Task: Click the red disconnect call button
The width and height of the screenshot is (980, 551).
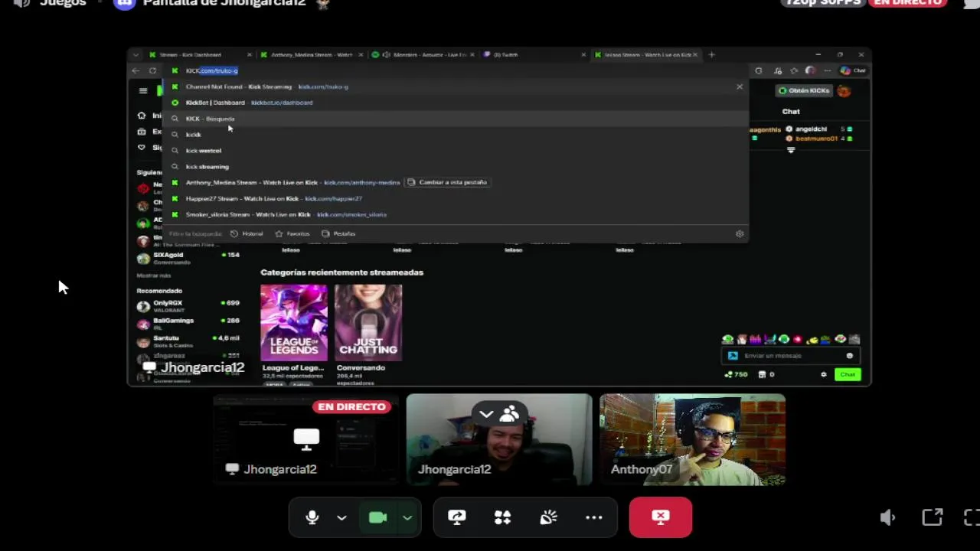Action: coord(661,517)
